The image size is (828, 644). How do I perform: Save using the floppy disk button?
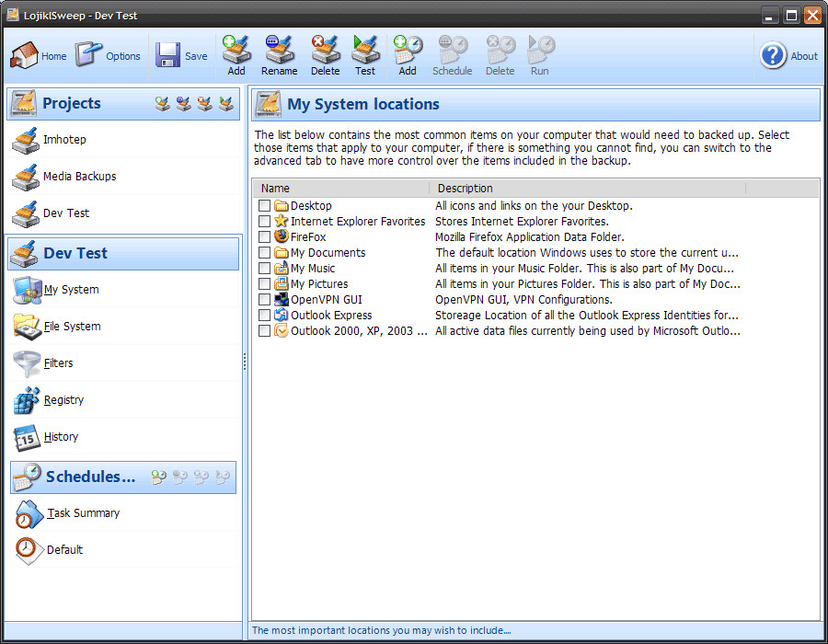181,55
